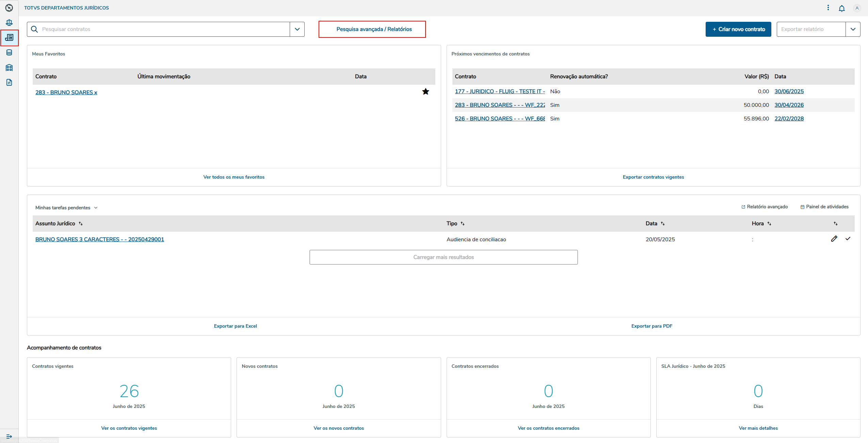This screenshot has width=868, height=443.
Task: Open the scales of justice sidebar icon
Action: (x=9, y=22)
